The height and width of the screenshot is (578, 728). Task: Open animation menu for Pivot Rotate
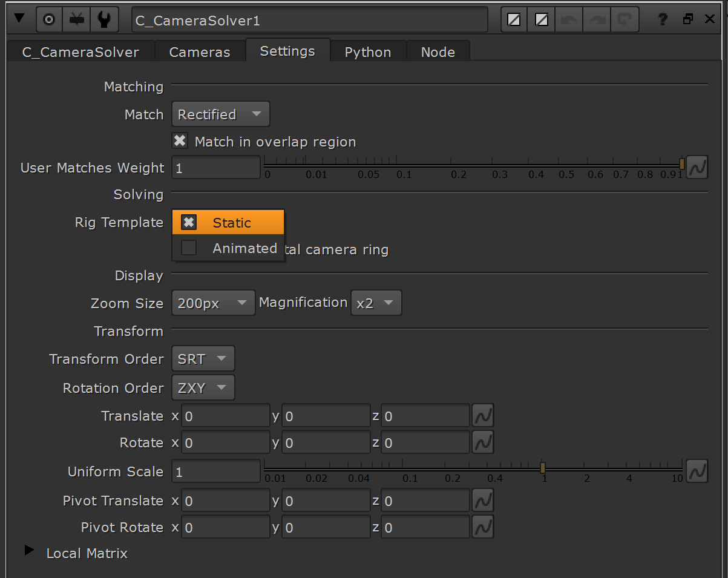pyautogui.click(x=483, y=527)
